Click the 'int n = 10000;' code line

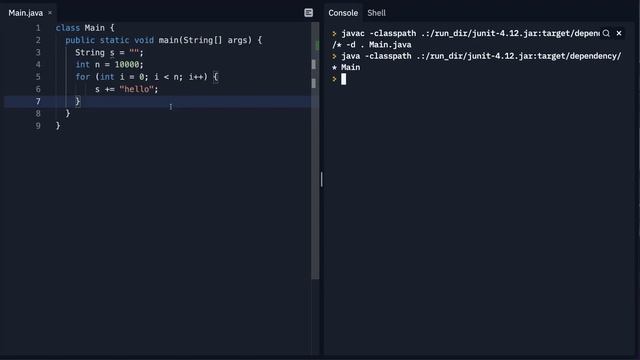pos(109,64)
